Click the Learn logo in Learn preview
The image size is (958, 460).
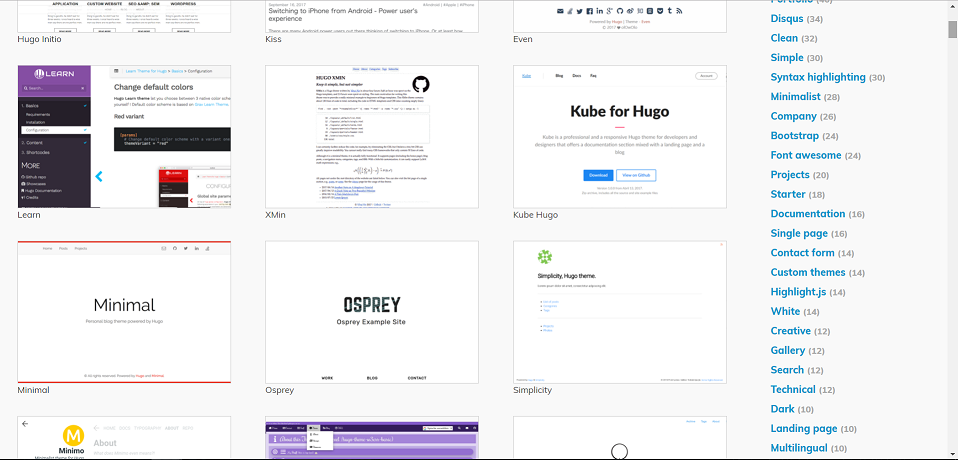(x=54, y=74)
